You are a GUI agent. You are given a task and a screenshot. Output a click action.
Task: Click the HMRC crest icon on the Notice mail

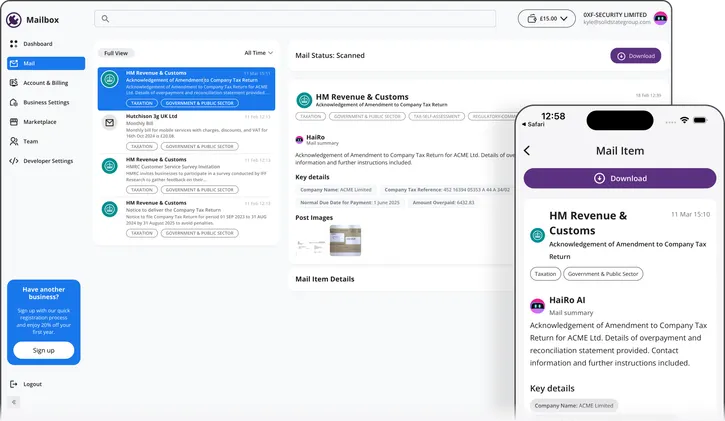(x=110, y=209)
